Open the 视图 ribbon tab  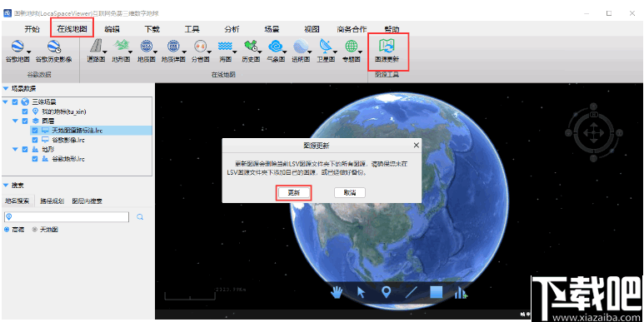[312, 29]
